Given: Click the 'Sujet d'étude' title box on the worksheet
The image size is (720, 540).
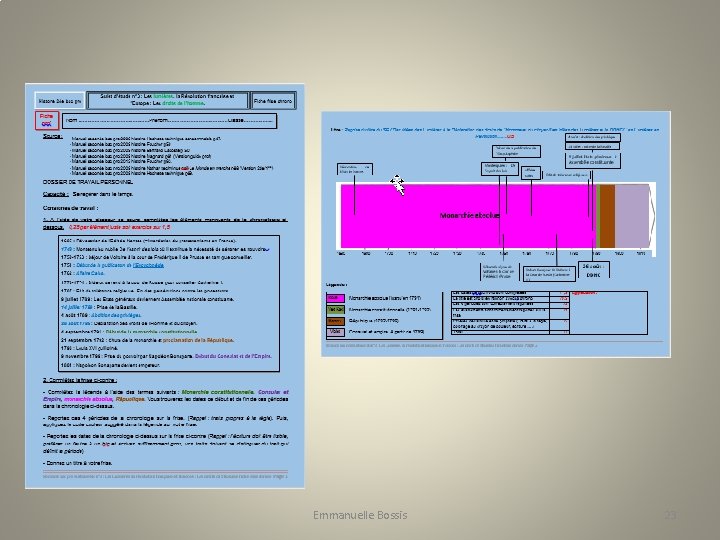Looking at the screenshot, I should [167, 100].
